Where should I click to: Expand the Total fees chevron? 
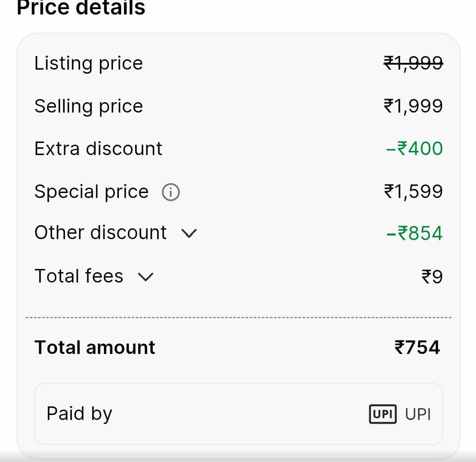(146, 277)
